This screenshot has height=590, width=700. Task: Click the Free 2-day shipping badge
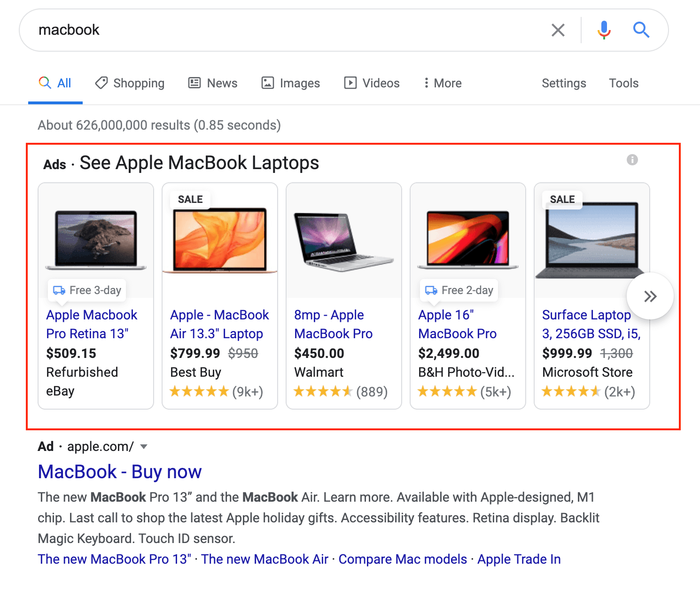pos(459,290)
